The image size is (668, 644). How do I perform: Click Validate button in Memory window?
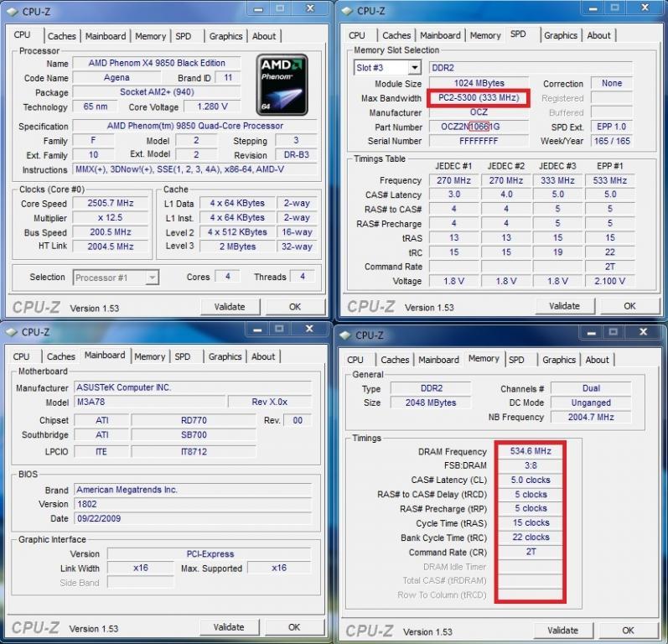point(562,631)
